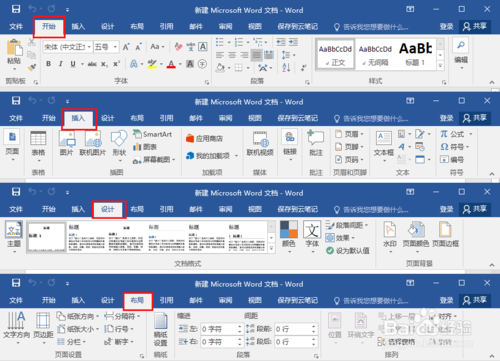Viewport: 500px width, 361px height.
Task: Click 设为默认值 set as default button
Action: pyautogui.click(x=348, y=251)
